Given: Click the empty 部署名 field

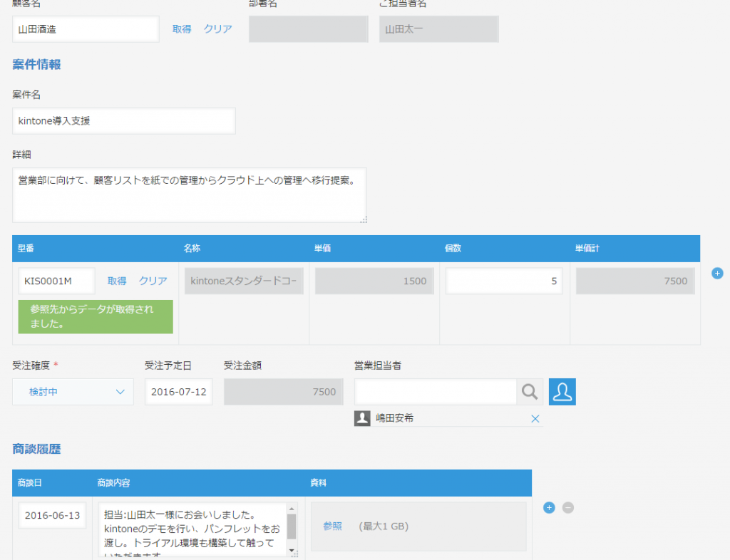Looking at the screenshot, I should click(x=309, y=28).
